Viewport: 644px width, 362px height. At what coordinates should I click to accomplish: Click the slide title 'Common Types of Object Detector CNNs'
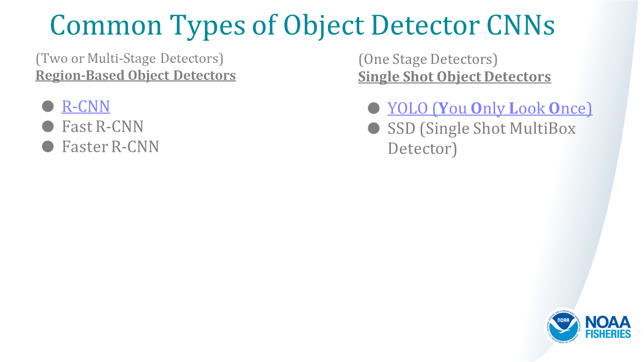(302, 25)
